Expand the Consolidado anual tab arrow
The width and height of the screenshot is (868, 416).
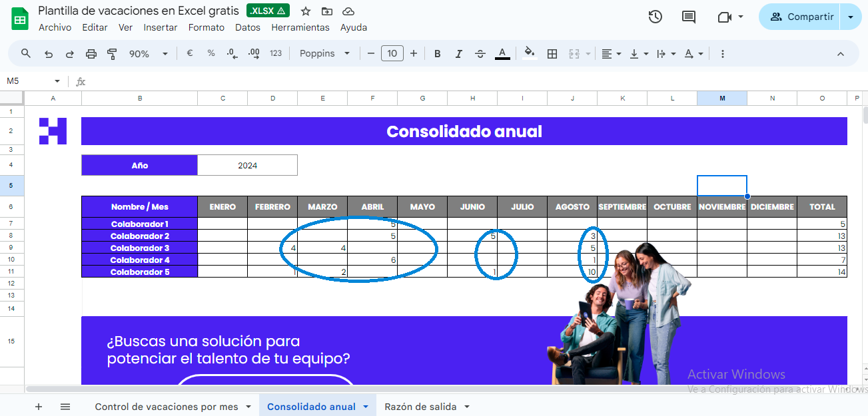tap(366, 407)
